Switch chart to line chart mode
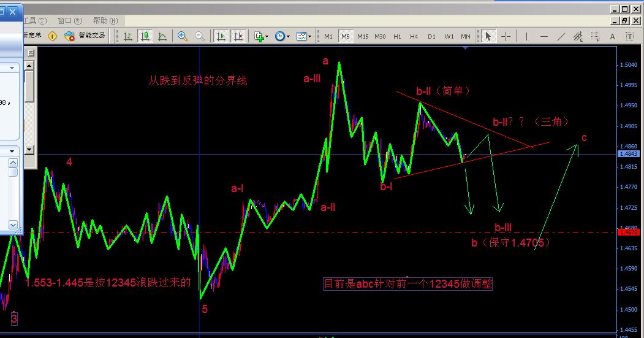Screen dimensions: 644x338 pos(162,36)
